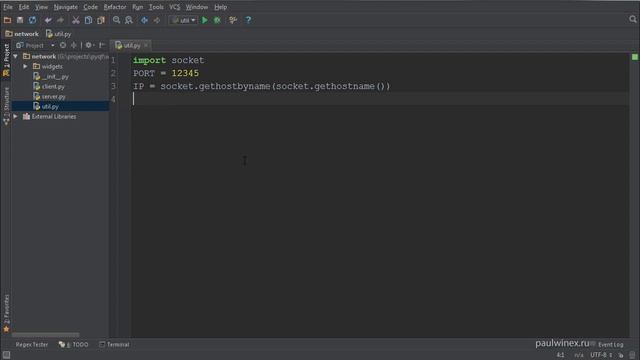This screenshot has height=360, width=640.
Task: Click the Synchronize toolbar icon
Action: tap(32, 20)
